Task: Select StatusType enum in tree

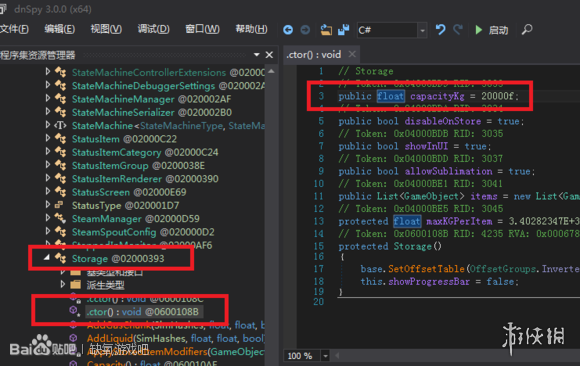Action: (125, 206)
